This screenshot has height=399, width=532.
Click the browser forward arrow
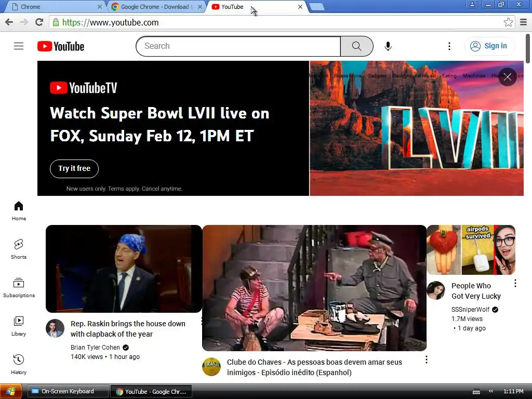(x=24, y=22)
